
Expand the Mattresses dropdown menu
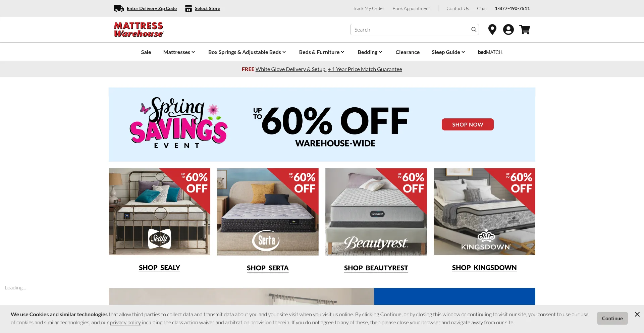(179, 52)
